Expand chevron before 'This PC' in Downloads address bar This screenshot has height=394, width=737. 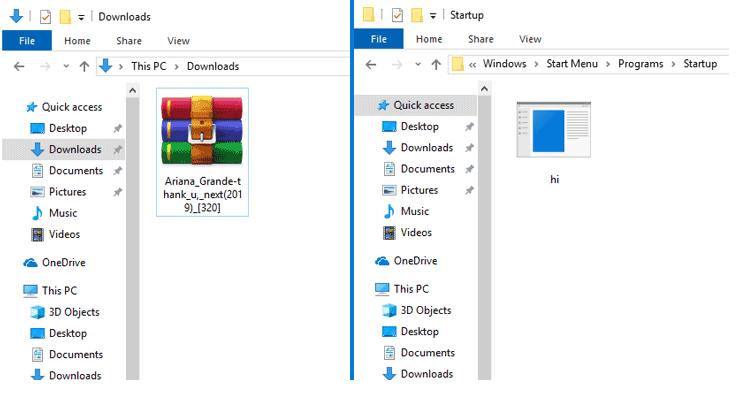tap(121, 66)
